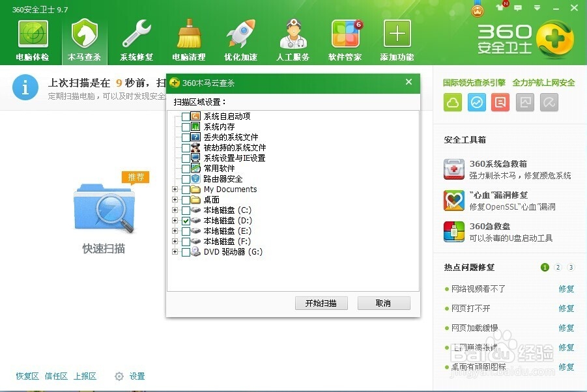Open 恢复区 link

[27, 376]
